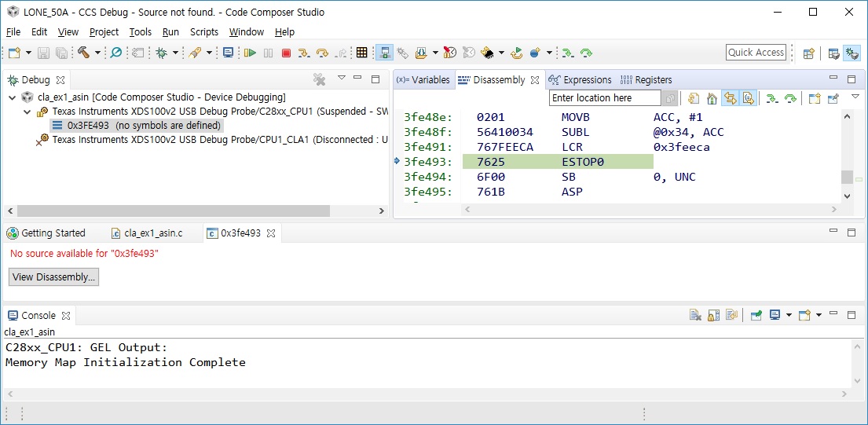Viewport: 868px width, 425px height.
Task: Open the Scripts menu
Action: pos(204,31)
